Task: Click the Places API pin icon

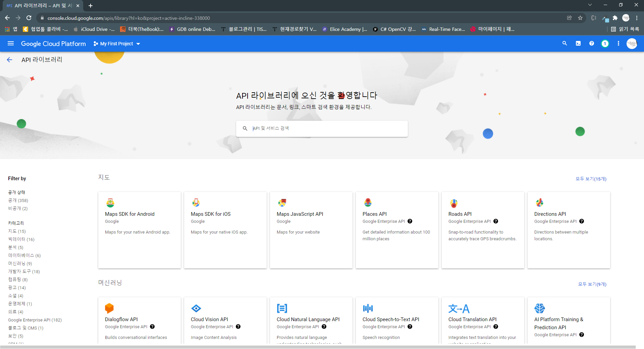Action: 368,203
